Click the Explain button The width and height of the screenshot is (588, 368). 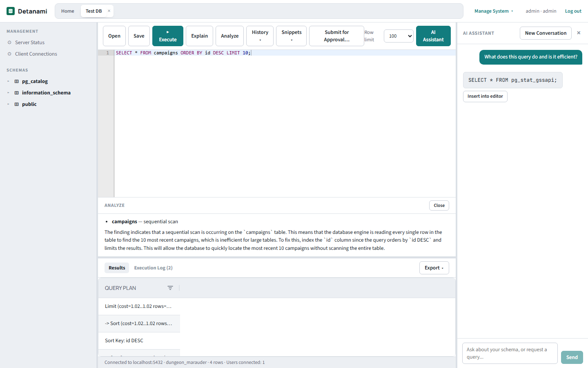(x=200, y=36)
